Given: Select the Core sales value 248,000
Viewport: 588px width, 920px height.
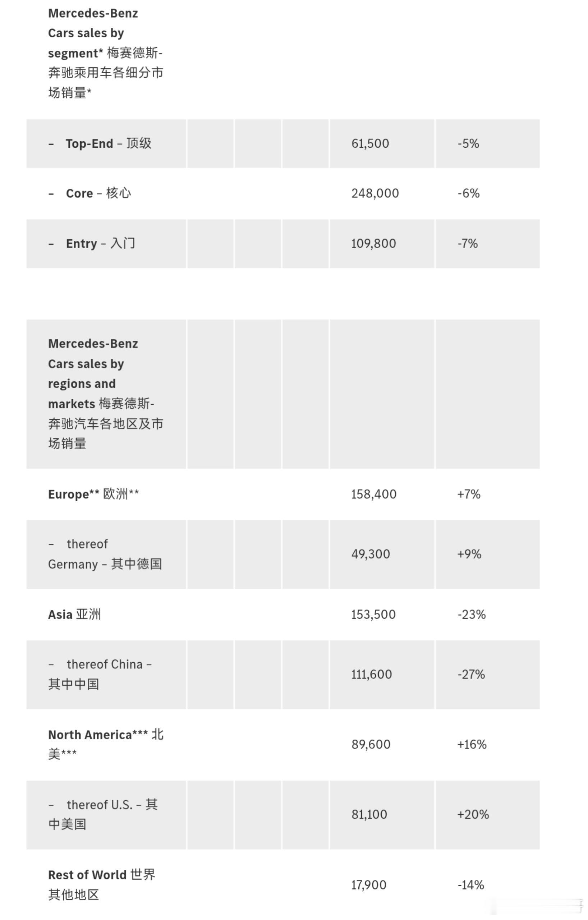Looking at the screenshot, I should point(375,193).
